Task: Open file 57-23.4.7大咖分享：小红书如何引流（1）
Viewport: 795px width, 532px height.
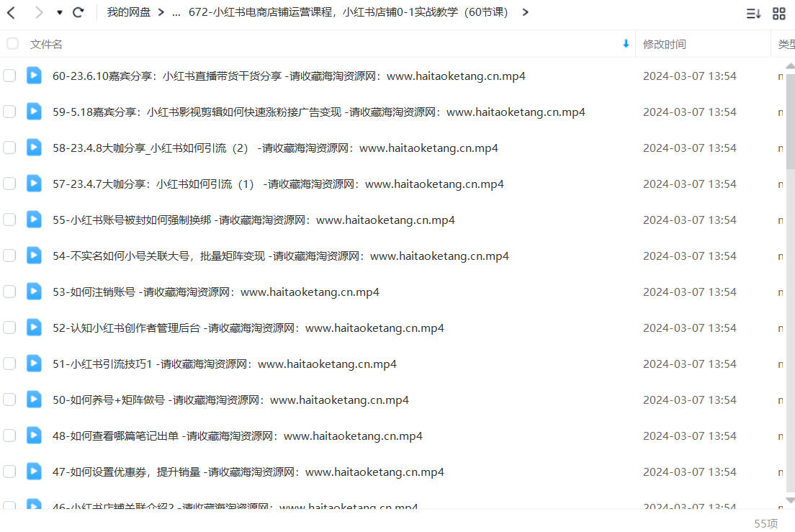Action: 279,184
